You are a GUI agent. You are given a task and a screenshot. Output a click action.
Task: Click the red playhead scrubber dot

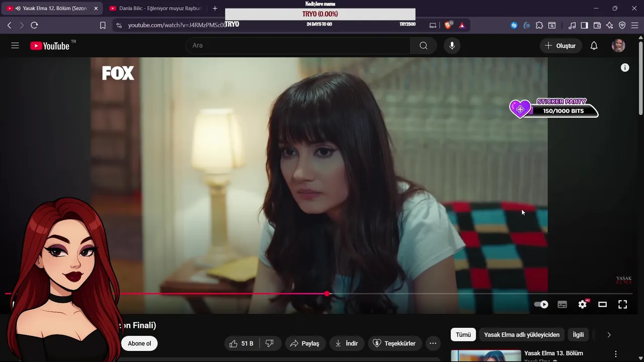click(327, 294)
